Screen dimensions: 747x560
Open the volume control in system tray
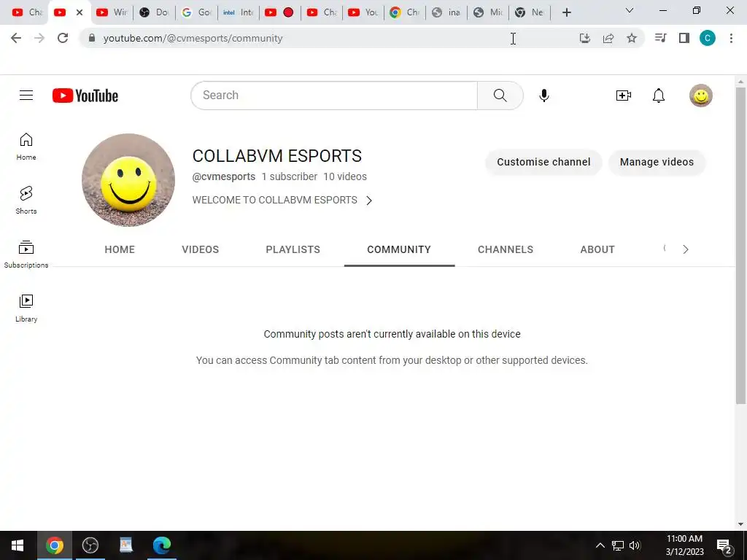635,545
